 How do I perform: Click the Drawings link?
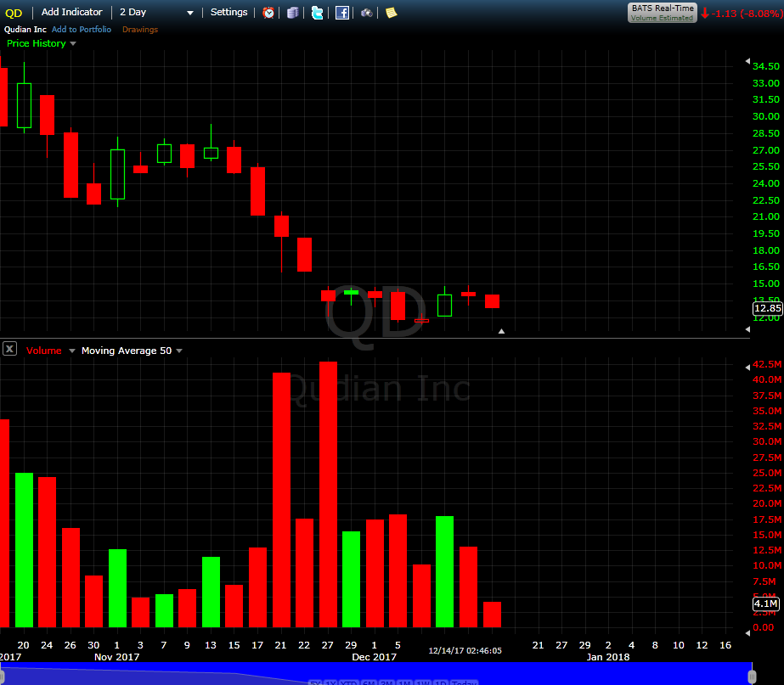coord(140,30)
